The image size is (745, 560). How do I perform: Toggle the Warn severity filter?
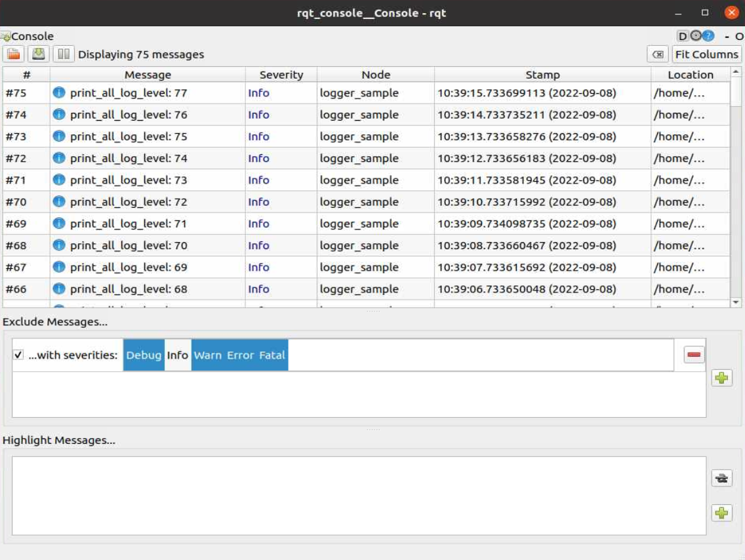[208, 355]
